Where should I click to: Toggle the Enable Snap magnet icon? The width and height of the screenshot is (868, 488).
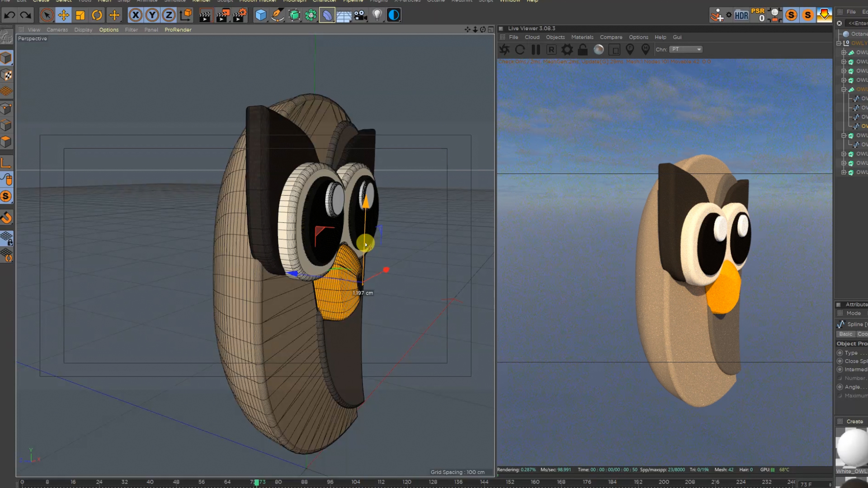[x=6, y=218]
